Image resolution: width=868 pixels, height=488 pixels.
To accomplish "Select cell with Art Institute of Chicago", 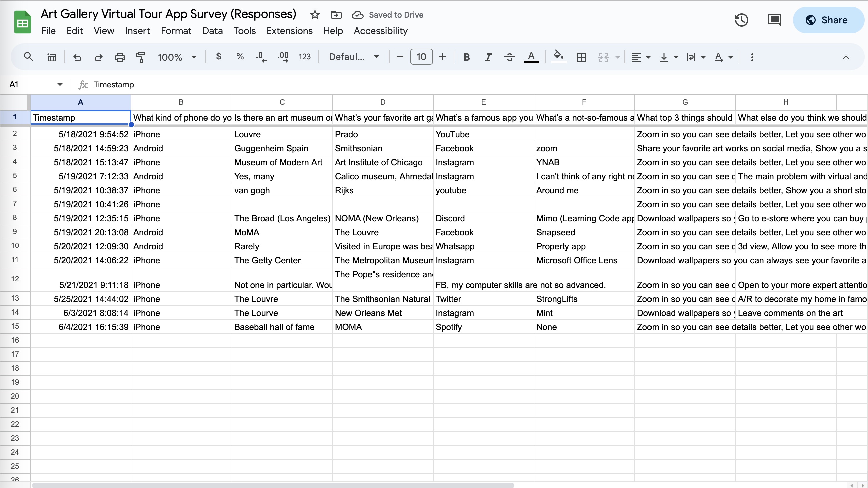I will pyautogui.click(x=382, y=162).
